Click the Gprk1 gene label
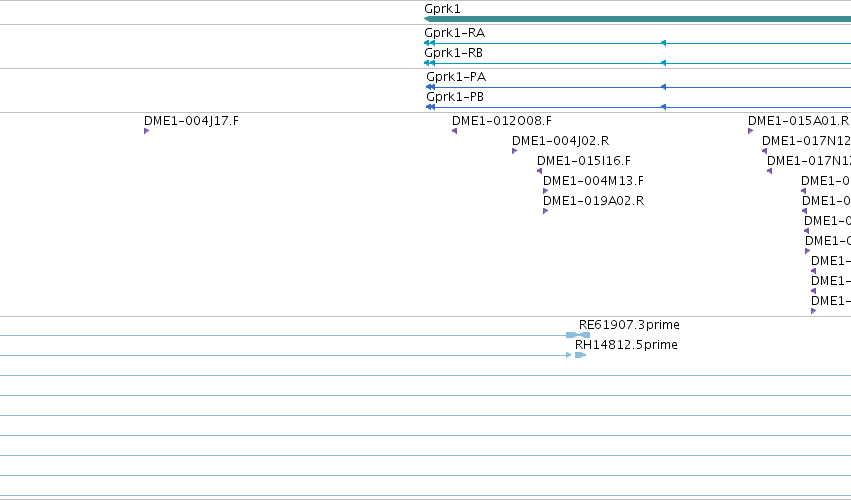Image resolution: width=851 pixels, height=500 pixels. pos(442,9)
